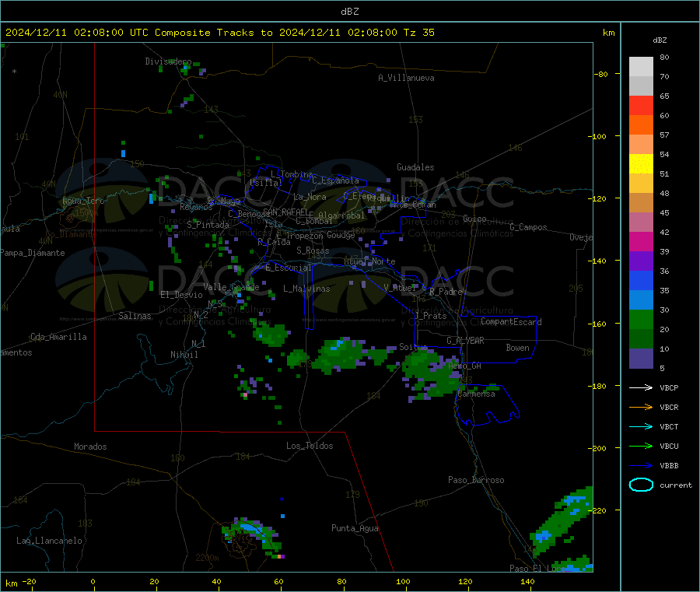Click the 60 km horizontal axis tick
Image resolution: width=700 pixels, height=592 pixels.
[278, 581]
